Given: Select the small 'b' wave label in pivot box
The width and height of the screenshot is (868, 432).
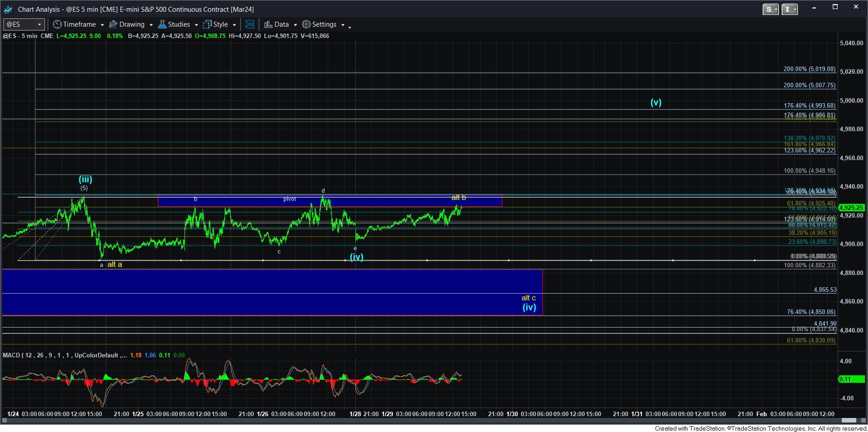Looking at the screenshot, I should [195, 199].
